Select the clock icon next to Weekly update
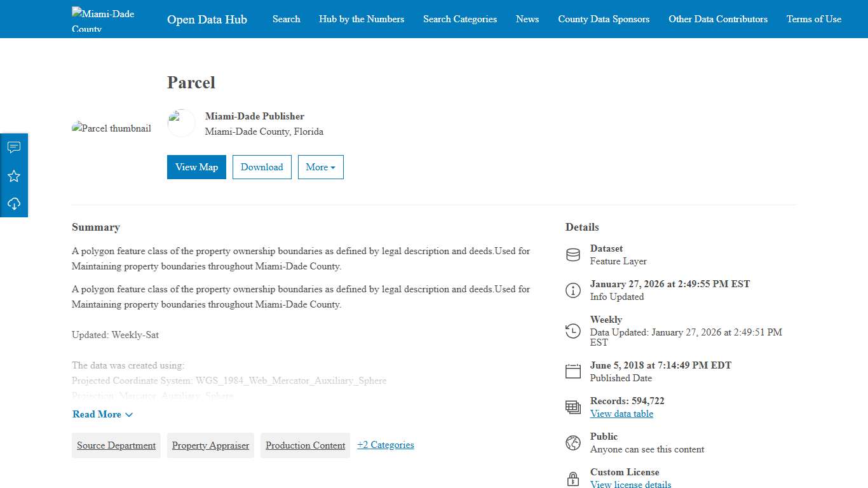The height and width of the screenshot is (488, 868). click(573, 331)
